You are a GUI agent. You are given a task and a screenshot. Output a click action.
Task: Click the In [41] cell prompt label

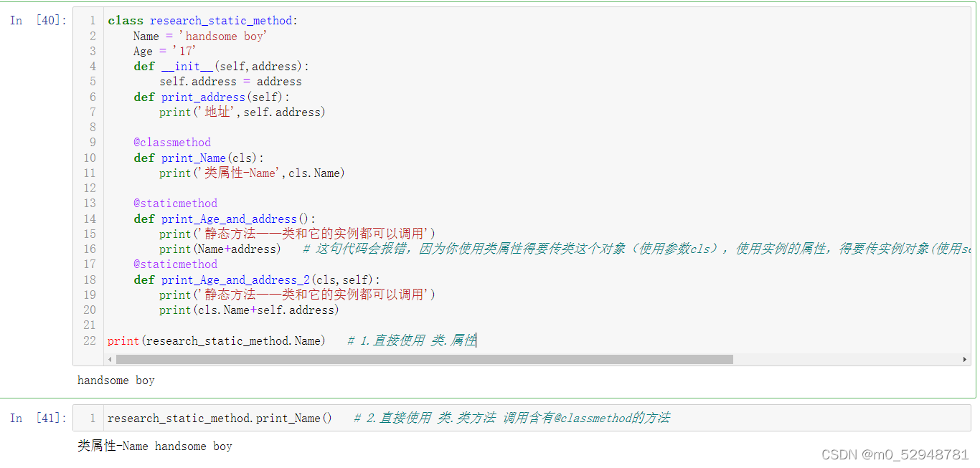point(37,418)
